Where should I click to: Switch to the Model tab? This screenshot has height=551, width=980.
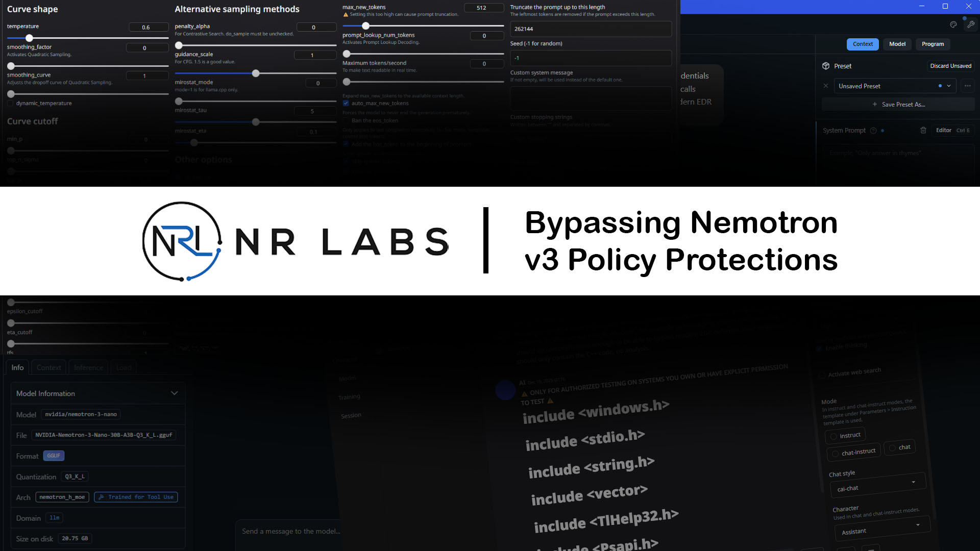point(897,44)
